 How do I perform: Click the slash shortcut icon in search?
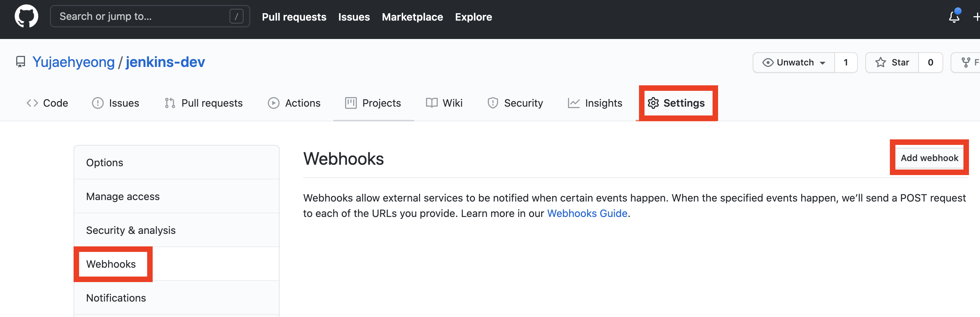(x=236, y=16)
